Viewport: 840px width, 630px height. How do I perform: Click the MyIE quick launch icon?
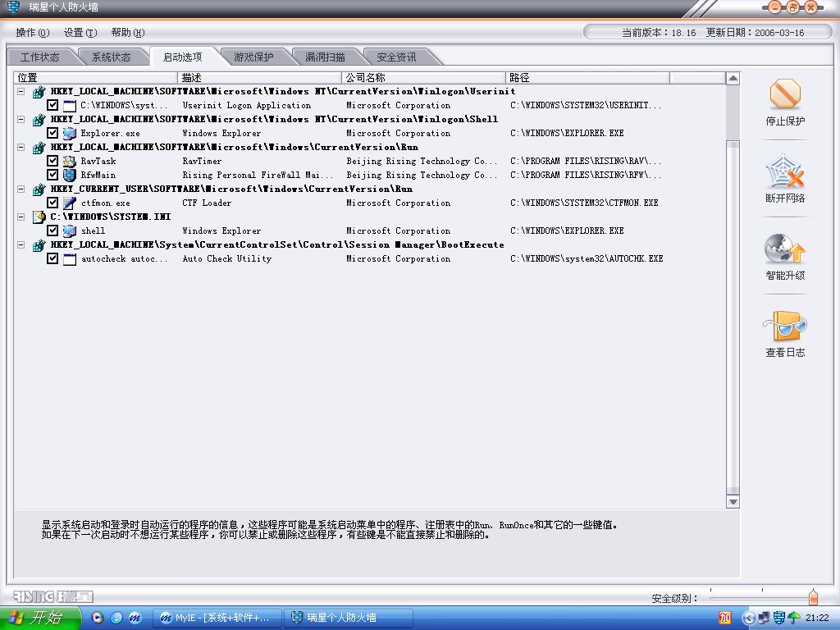tap(135, 618)
